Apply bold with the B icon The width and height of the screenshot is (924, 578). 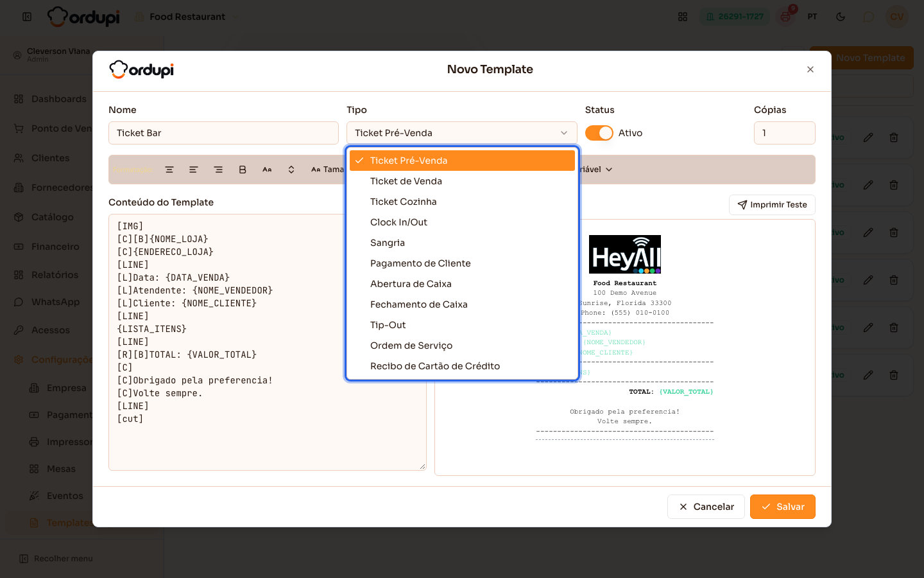coord(243,170)
